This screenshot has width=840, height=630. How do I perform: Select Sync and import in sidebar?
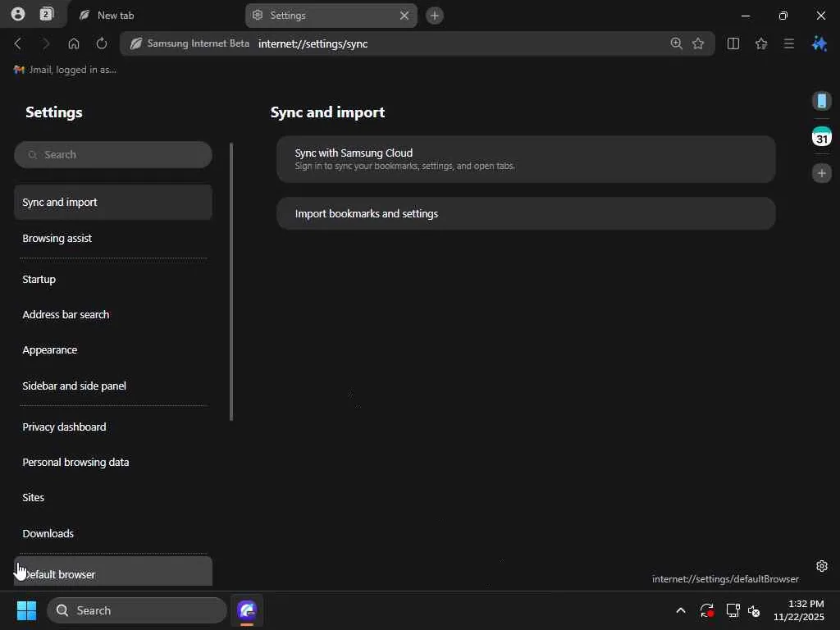pyautogui.click(x=113, y=202)
